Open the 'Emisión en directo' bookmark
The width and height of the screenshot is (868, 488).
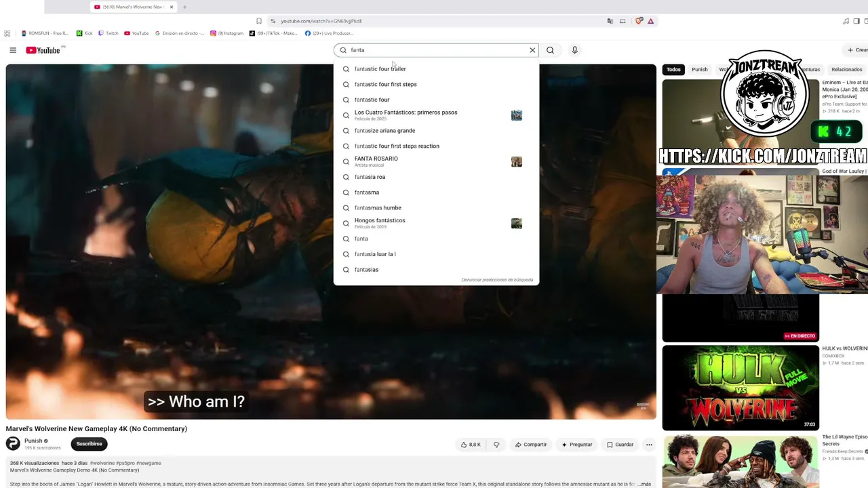pyautogui.click(x=180, y=33)
